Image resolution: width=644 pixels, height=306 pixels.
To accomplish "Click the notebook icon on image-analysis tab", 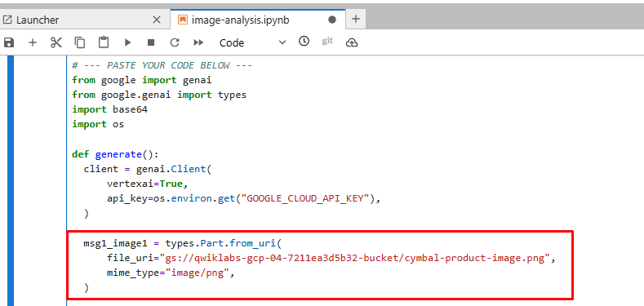I will click(183, 20).
